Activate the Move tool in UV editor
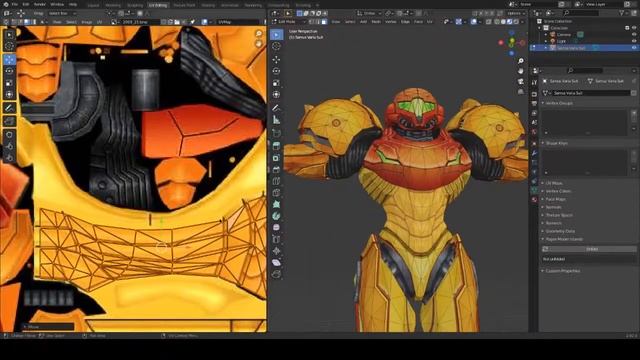Screen dimensions: 640x360 pos(9,59)
